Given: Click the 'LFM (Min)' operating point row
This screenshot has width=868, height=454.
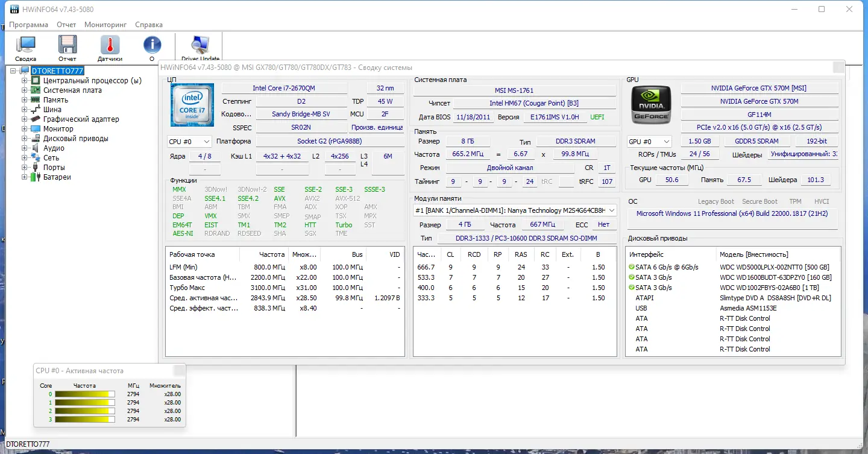Looking at the screenshot, I should pos(285,267).
